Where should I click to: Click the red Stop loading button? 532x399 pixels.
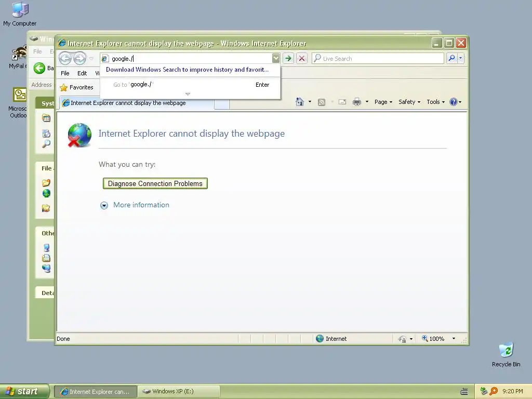(302, 58)
